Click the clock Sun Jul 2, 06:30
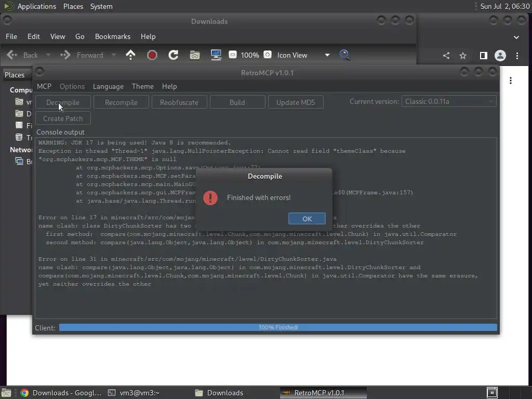 [x=505, y=6]
